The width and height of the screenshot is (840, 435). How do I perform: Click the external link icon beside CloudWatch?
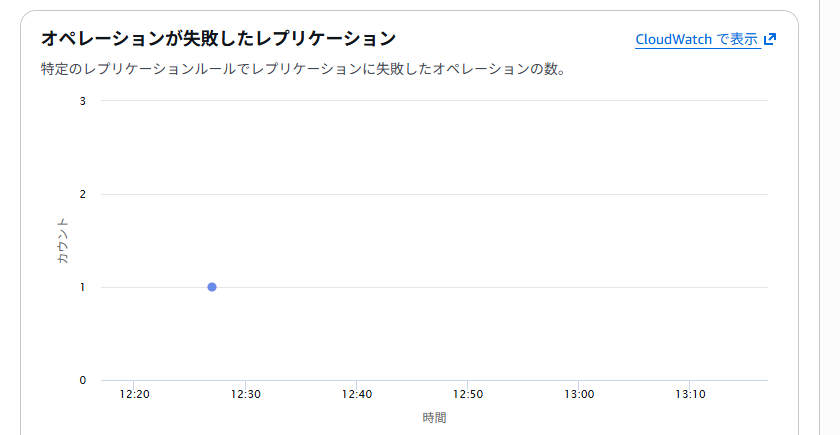770,40
